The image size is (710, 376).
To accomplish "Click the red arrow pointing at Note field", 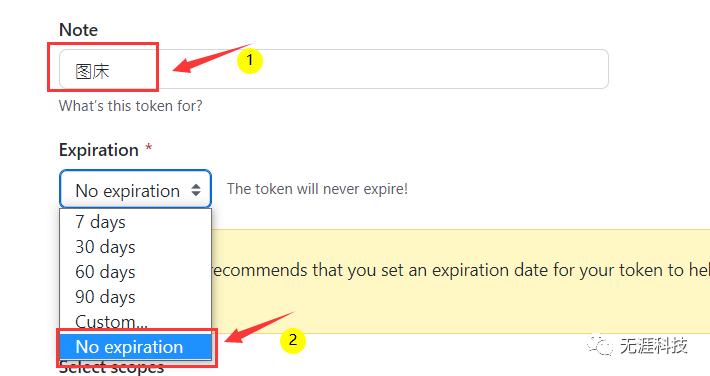I will tap(211, 58).
